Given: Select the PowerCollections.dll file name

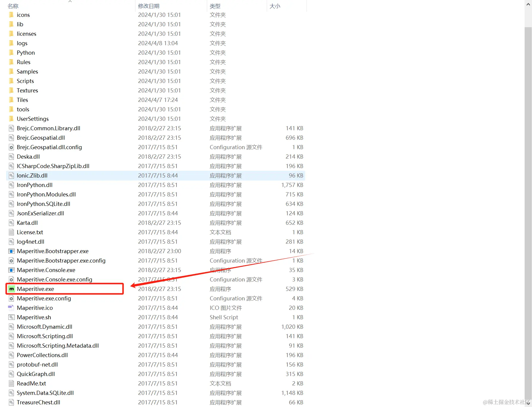Looking at the screenshot, I should 42,355.
